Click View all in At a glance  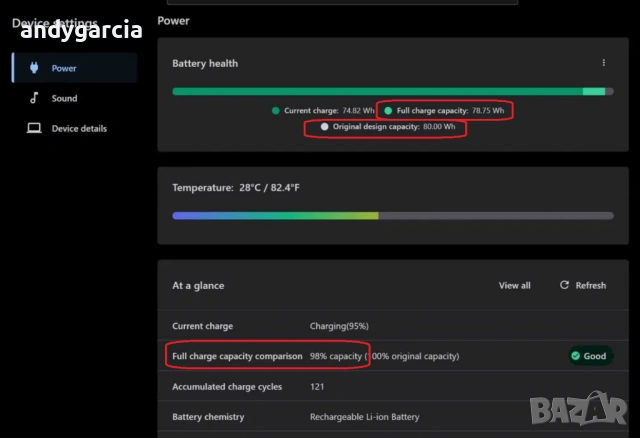click(514, 285)
